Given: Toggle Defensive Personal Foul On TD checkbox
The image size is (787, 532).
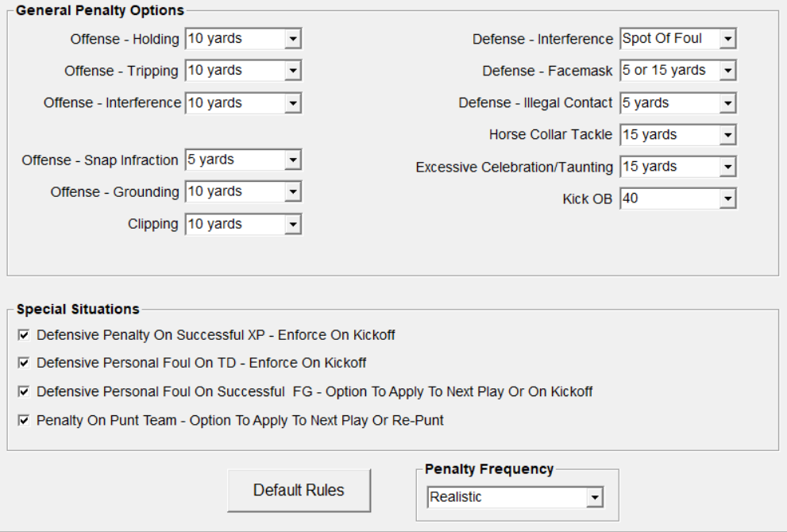Looking at the screenshot, I should (24, 363).
